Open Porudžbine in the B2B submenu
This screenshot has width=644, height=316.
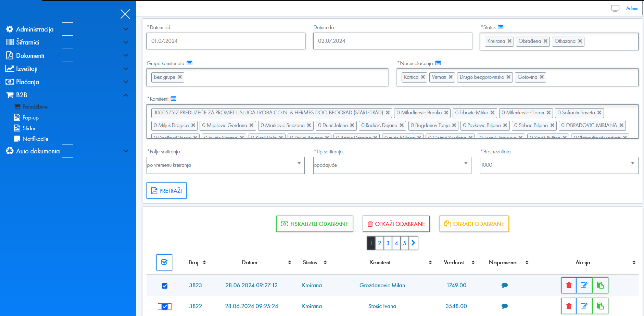(31, 107)
